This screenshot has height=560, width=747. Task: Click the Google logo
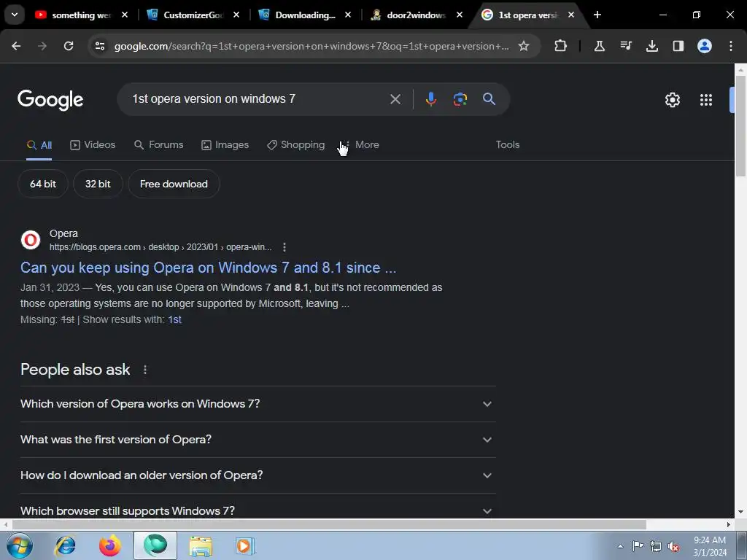(x=50, y=100)
